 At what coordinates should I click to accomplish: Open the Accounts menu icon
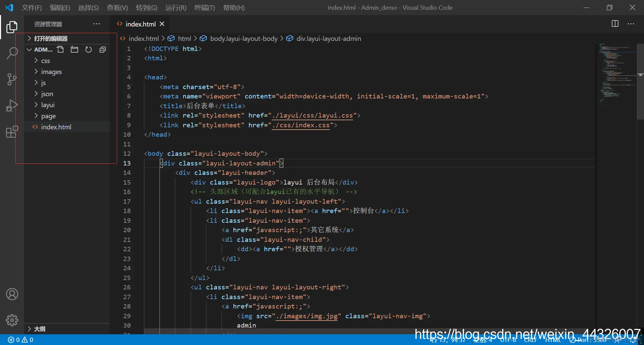point(12,294)
